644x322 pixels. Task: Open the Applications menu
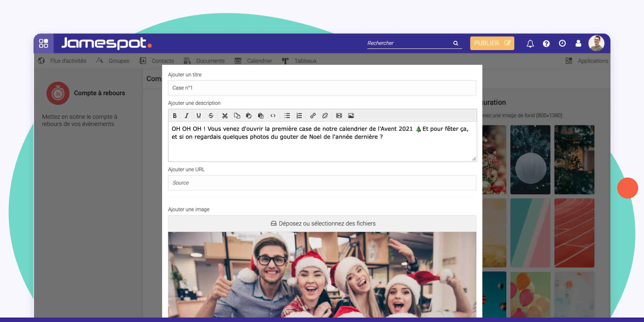point(586,61)
